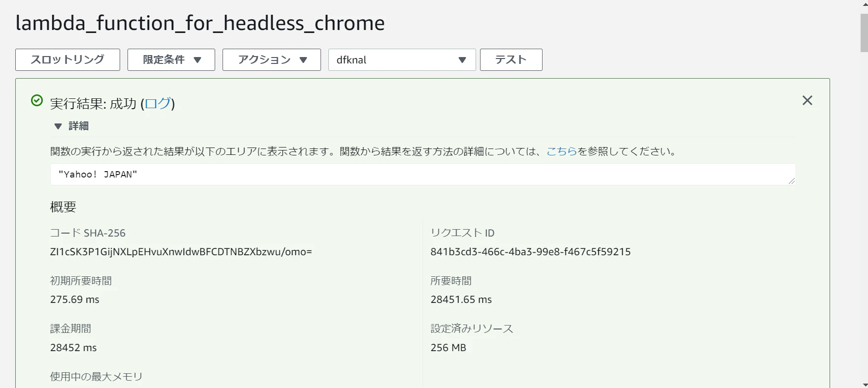This screenshot has width=868, height=388.
Task: Click the scrollbar down arrow
Action: pos(864,384)
